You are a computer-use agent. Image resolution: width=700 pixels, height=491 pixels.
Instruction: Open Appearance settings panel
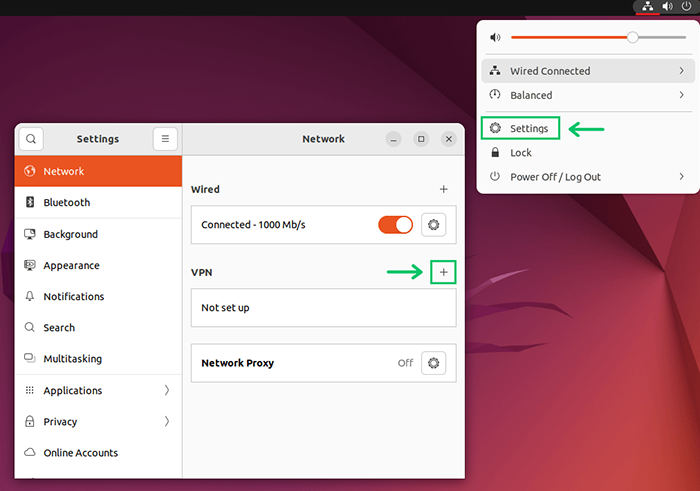(x=98, y=265)
